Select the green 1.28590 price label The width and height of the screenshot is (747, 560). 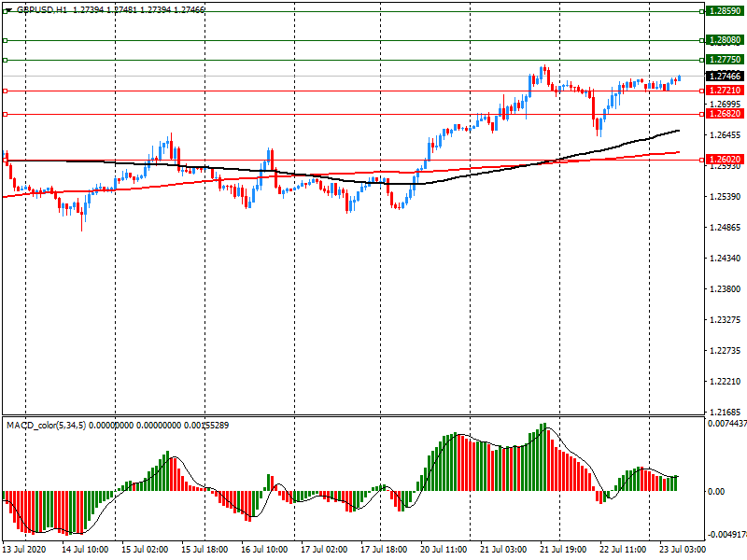(724, 11)
